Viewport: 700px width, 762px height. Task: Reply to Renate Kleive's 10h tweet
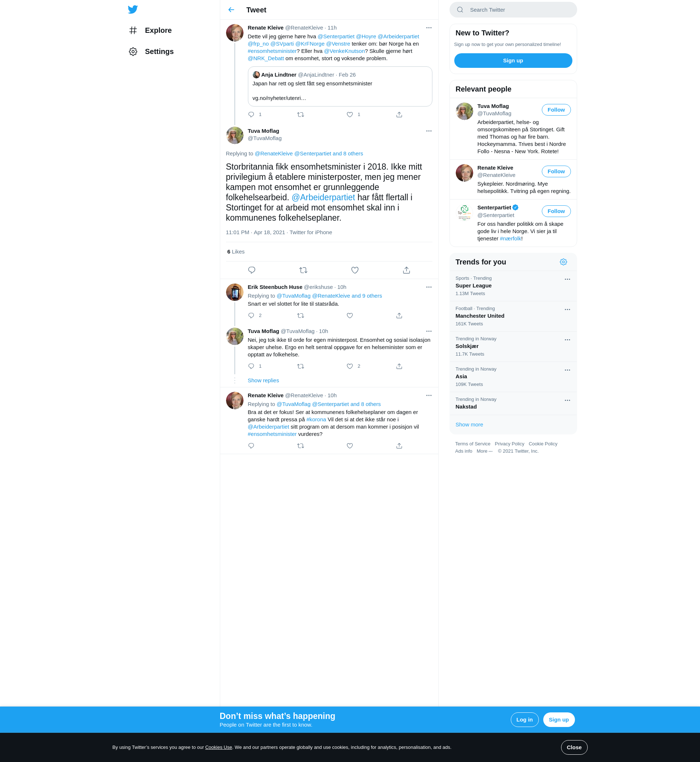(x=251, y=446)
